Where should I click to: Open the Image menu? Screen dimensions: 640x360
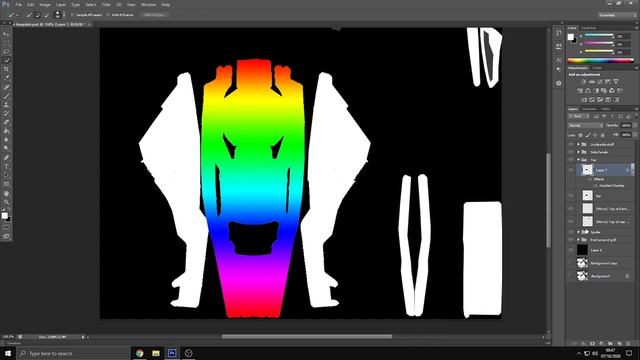point(45,4)
